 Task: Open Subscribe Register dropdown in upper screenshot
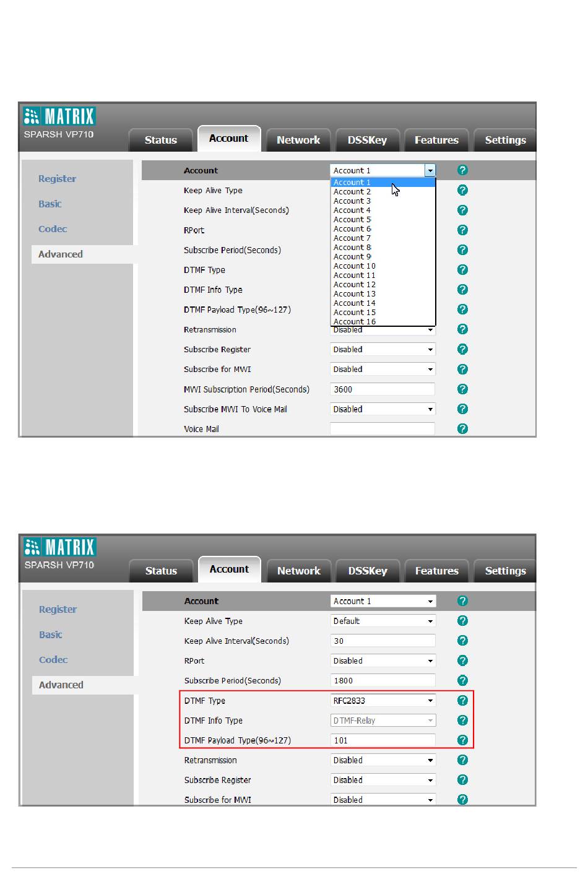pyautogui.click(x=383, y=349)
